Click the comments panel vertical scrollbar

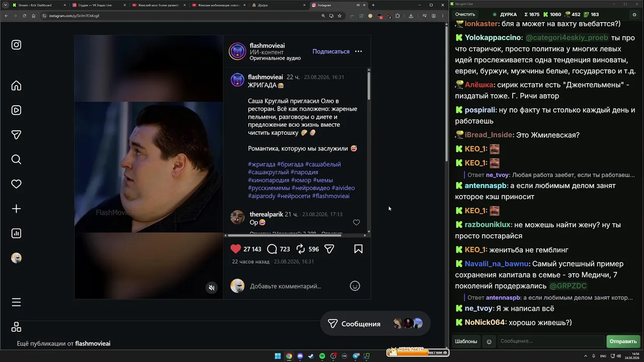pos(369,85)
